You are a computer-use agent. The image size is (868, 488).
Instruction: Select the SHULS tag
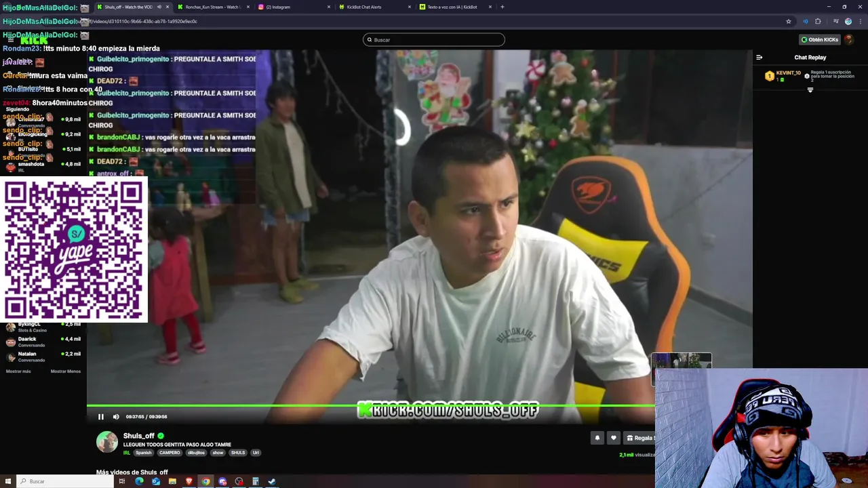238,453
